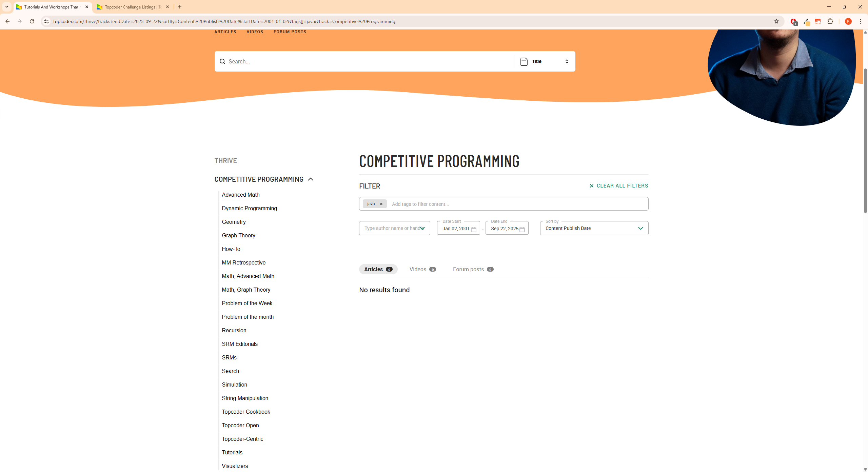Open the Title search type dropdown
The height and width of the screenshot is (472, 868).
tap(545, 61)
